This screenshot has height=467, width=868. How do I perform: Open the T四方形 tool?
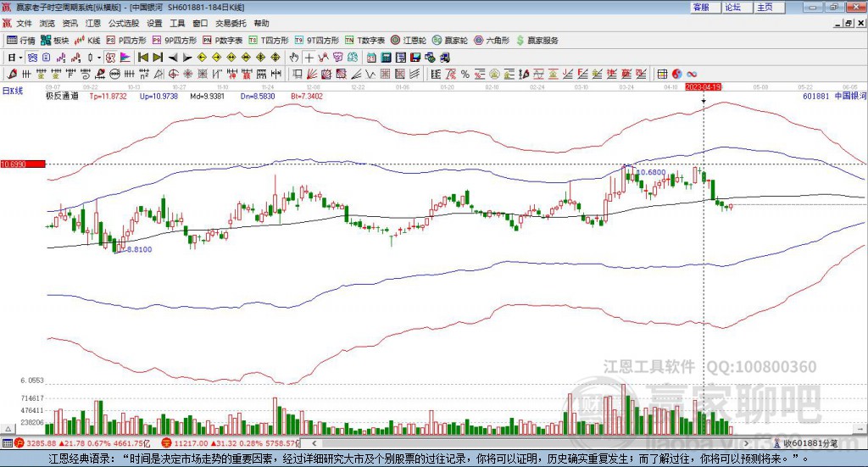coord(269,41)
